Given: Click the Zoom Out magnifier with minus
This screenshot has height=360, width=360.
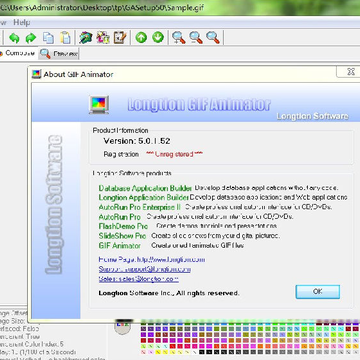Looking at the screenshot, I should (x=196, y=38).
